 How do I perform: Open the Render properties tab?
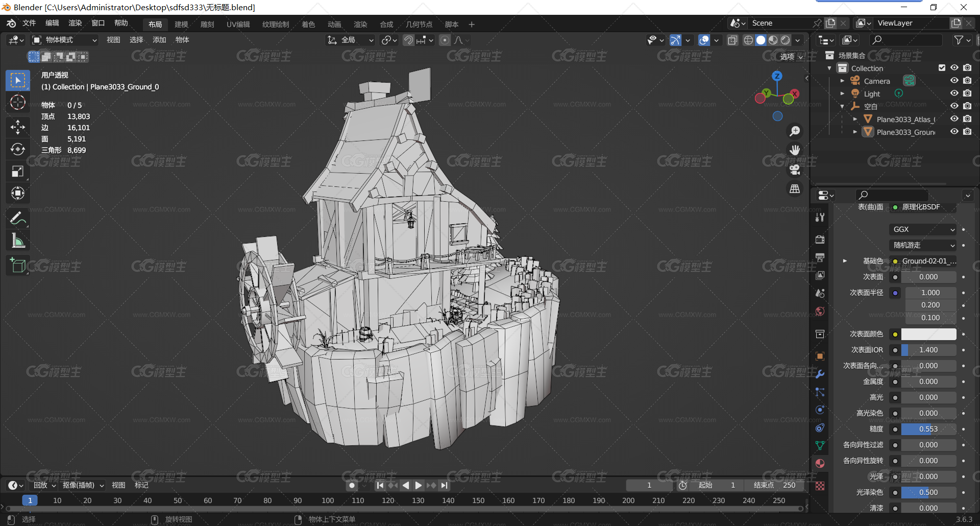click(820, 240)
